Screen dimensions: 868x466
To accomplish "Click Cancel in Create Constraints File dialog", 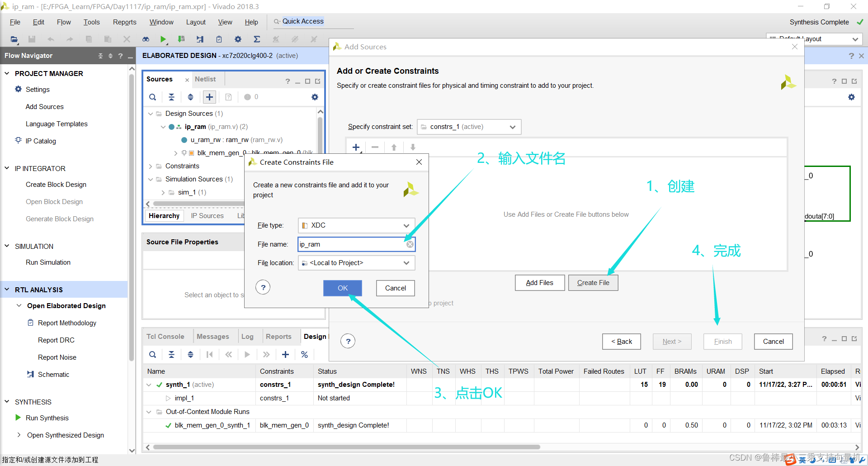I will pos(396,288).
